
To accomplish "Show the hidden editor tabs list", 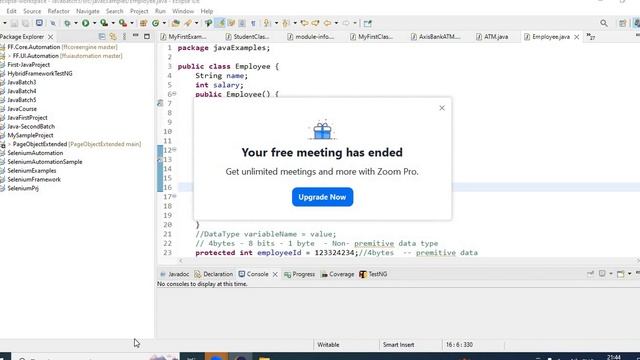I will (x=591, y=37).
